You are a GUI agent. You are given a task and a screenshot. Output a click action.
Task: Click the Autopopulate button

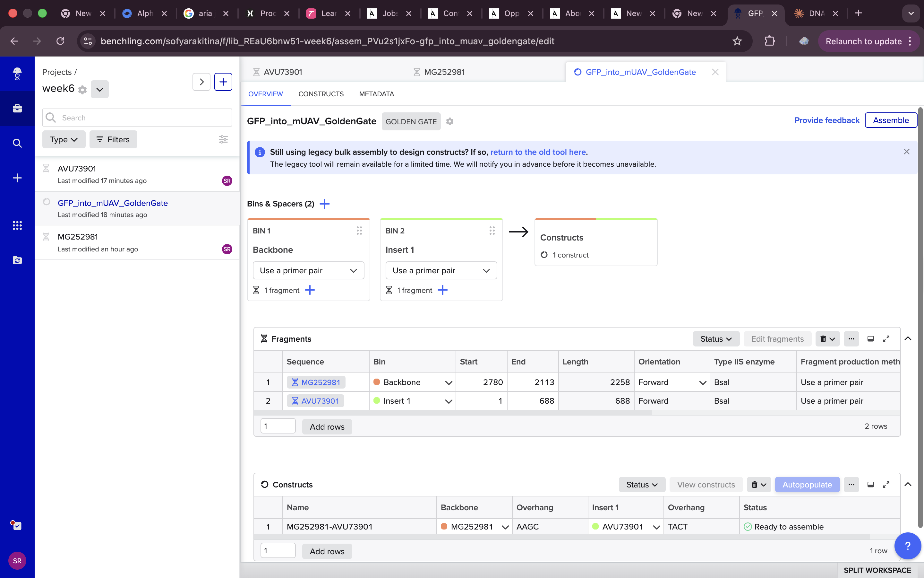click(807, 484)
